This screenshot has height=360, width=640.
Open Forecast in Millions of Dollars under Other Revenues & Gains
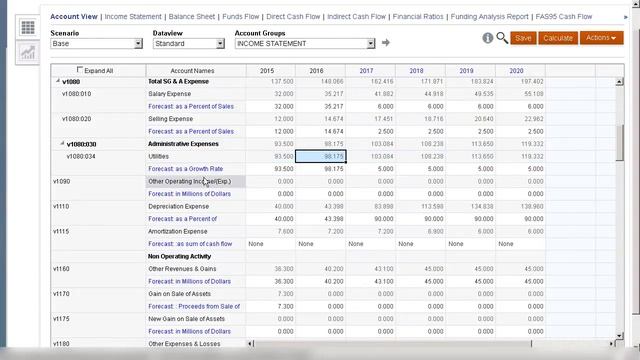click(x=189, y=282)
